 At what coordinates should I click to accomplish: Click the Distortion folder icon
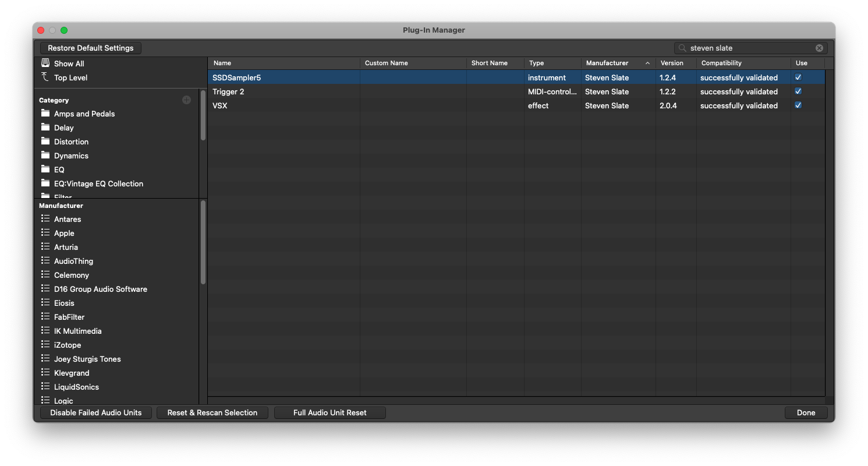pos(45,141)
